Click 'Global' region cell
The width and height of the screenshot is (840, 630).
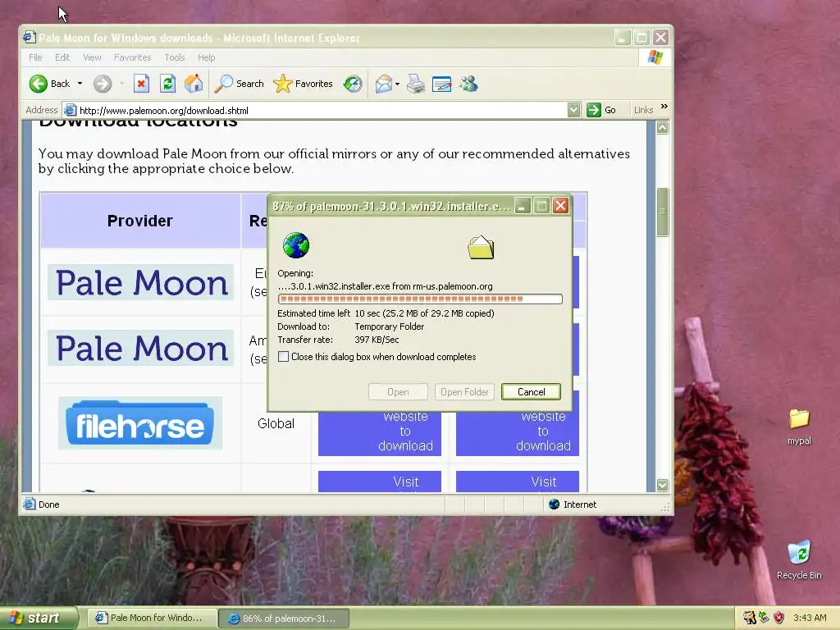pyautogui.click(x=276, y=424)
